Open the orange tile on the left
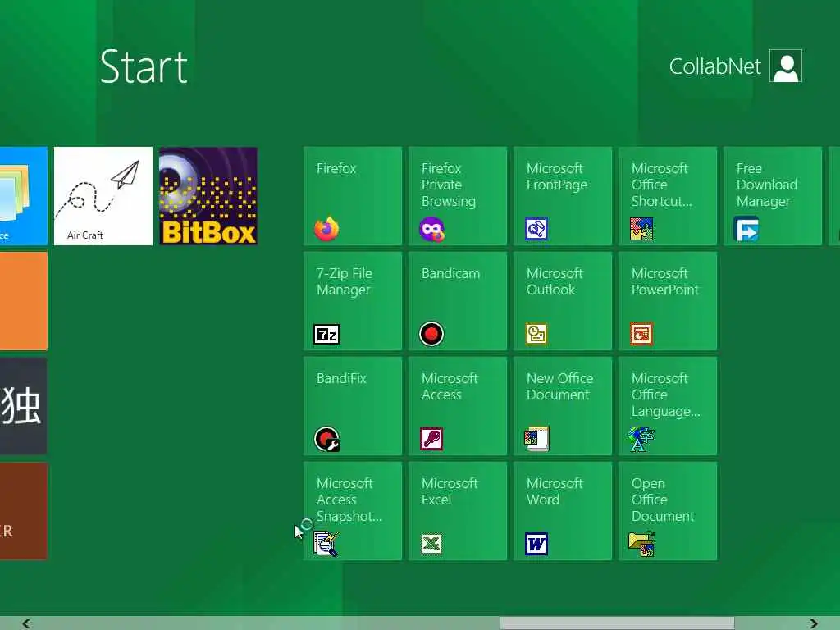This screenshot has width=840, height=630. click(x=24, y=301)
